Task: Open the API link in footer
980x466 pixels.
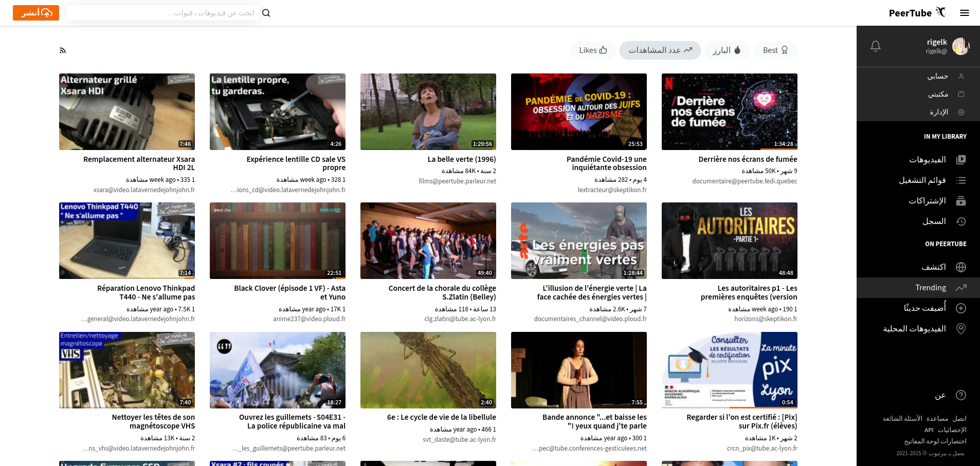Action: 929,430
